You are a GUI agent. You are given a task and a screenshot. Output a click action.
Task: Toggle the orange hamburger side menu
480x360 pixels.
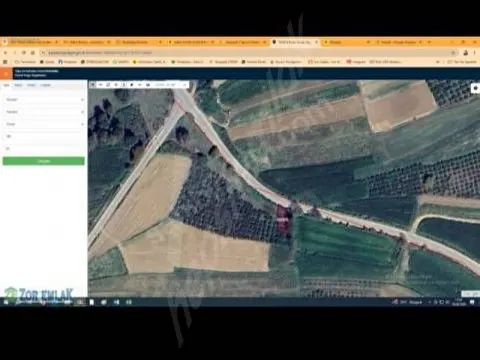[x=6, y=74]
